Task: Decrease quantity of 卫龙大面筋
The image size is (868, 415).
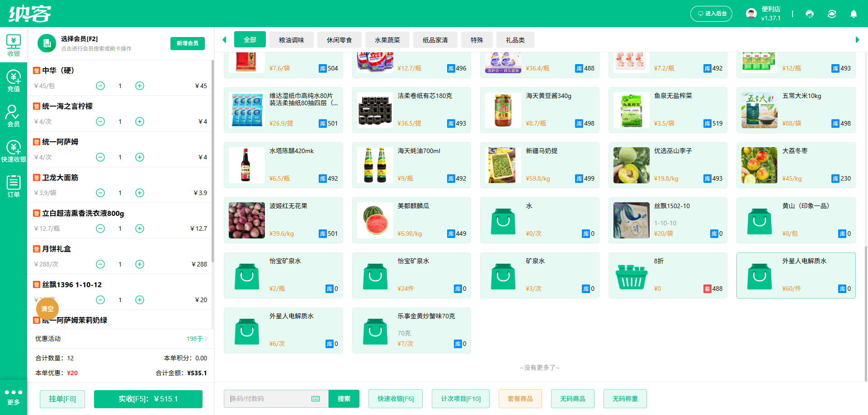Action: coord(100,193)
